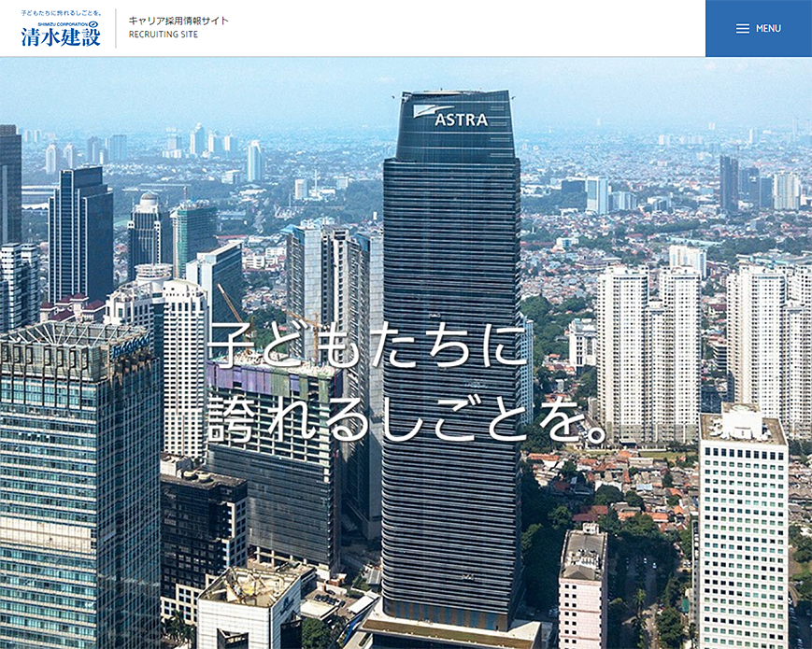Click the RECRUITING SITE header label

click(x=164, y=34)
